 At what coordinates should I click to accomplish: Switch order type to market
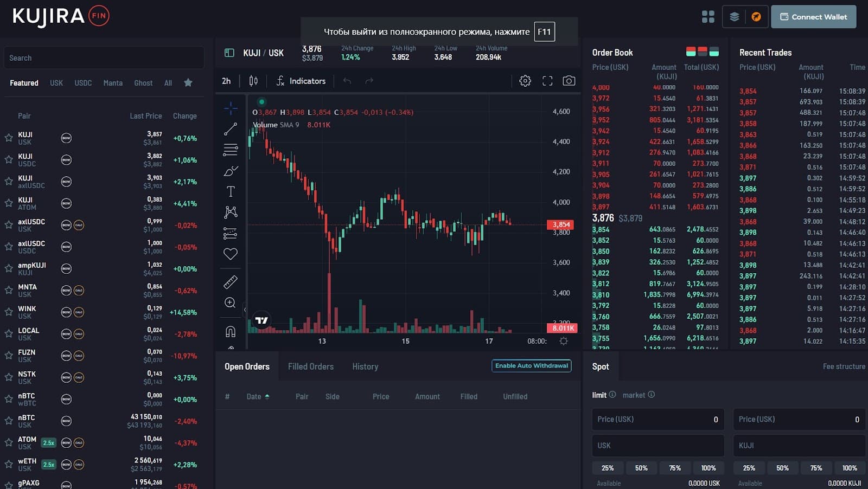[x=634, y=395]
